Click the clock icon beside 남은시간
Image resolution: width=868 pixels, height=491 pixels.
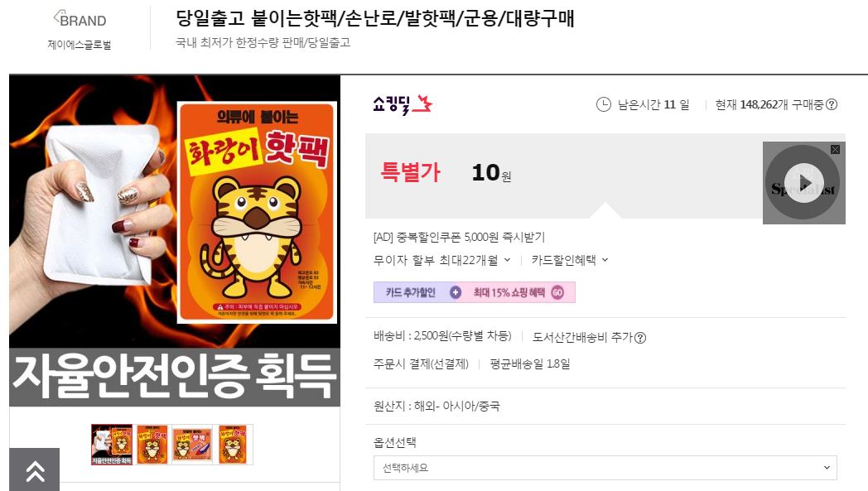click(x=604, y=104)
